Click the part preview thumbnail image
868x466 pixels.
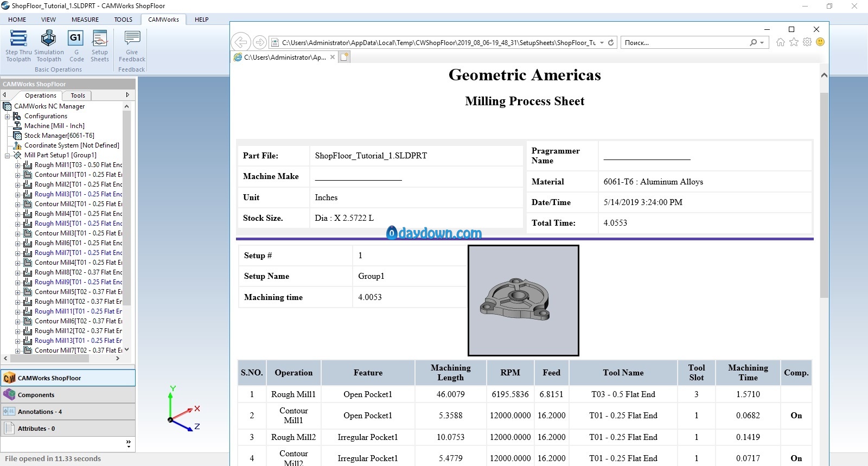tap(524, 301)
